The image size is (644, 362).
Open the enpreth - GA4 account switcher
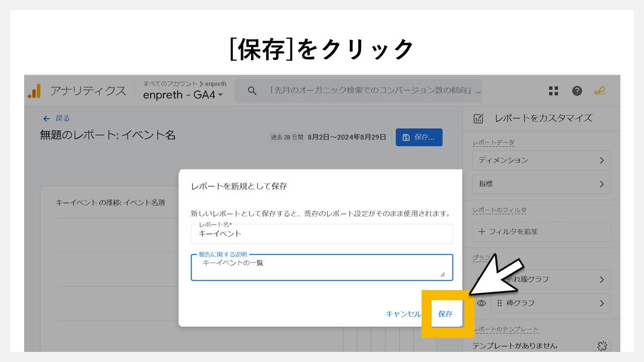(181, 95)
